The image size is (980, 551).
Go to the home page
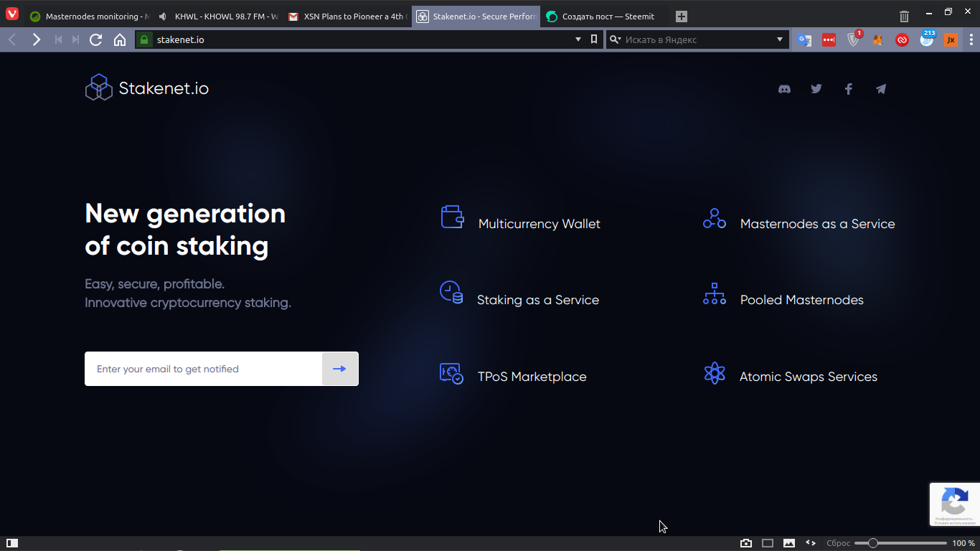click(x=120, y=39)
